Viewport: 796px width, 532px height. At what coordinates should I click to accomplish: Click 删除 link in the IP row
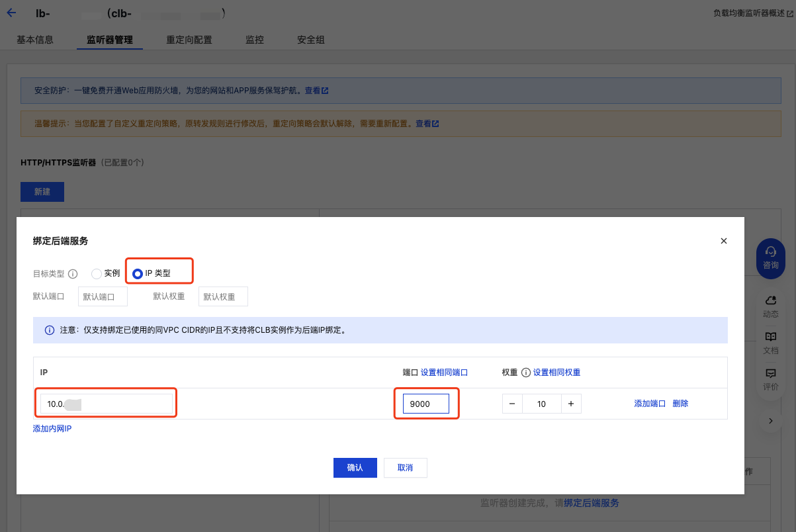(x=680, y=403)
